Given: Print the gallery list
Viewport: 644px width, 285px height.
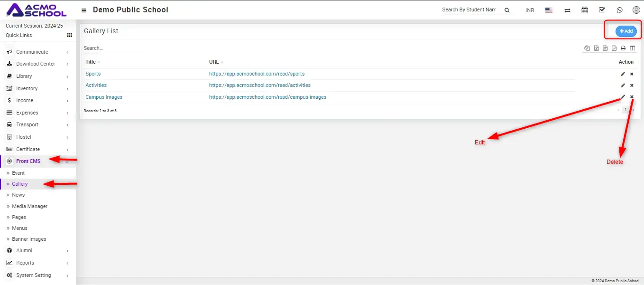Looking at the screenshot, I should (623, 48).
